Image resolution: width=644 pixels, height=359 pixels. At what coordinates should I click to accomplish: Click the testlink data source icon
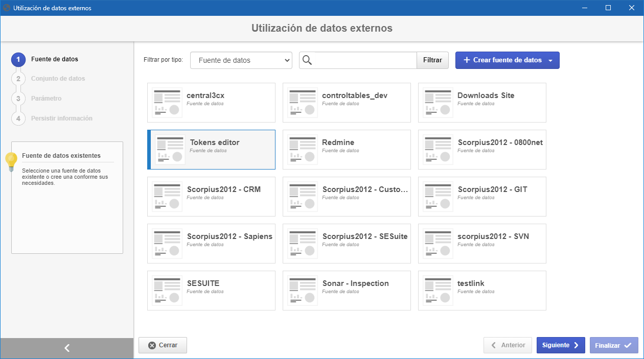[438, 291]
